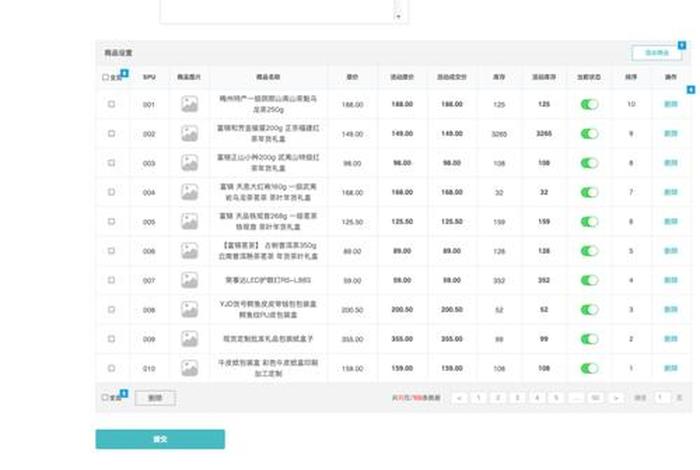The height and width of the screenshot is (470, 700).
Task: Go to page 5 in pagination
Action: (556, 398)
